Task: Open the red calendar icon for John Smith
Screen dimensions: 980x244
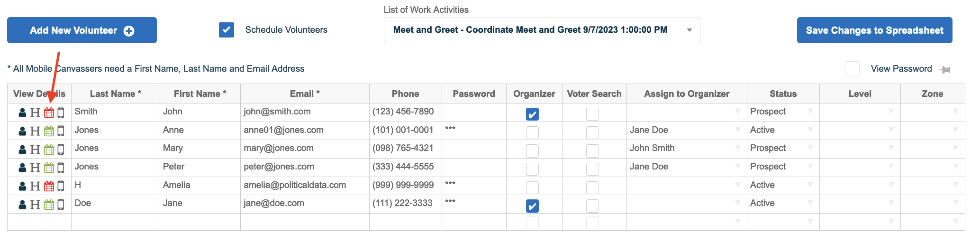Action: (x=49, y=113)
